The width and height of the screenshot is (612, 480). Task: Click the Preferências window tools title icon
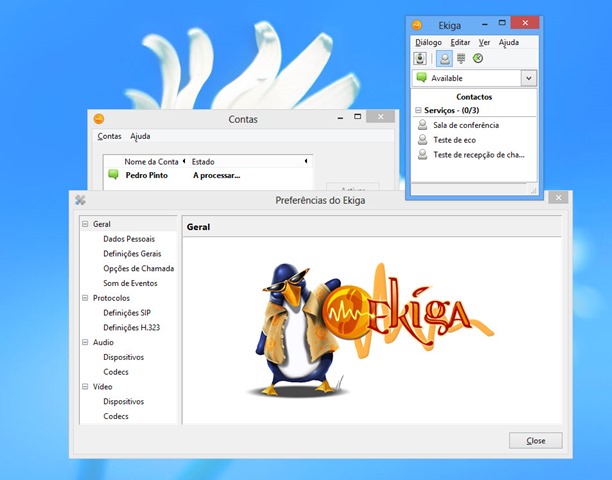coord(80,200)
